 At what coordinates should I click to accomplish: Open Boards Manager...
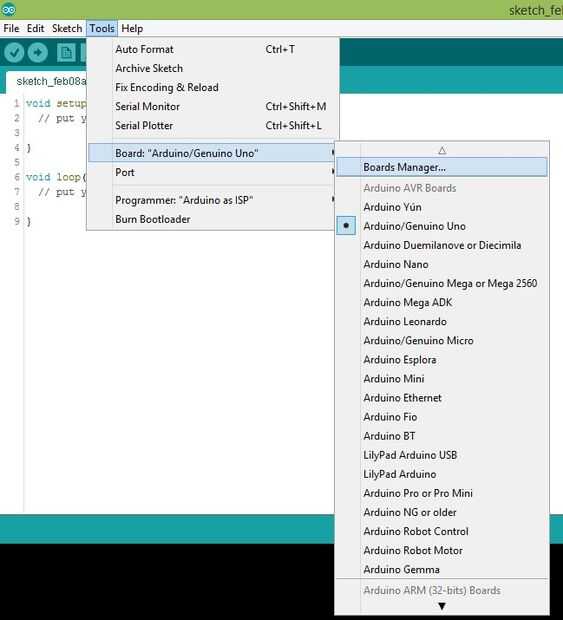[442, 167]
